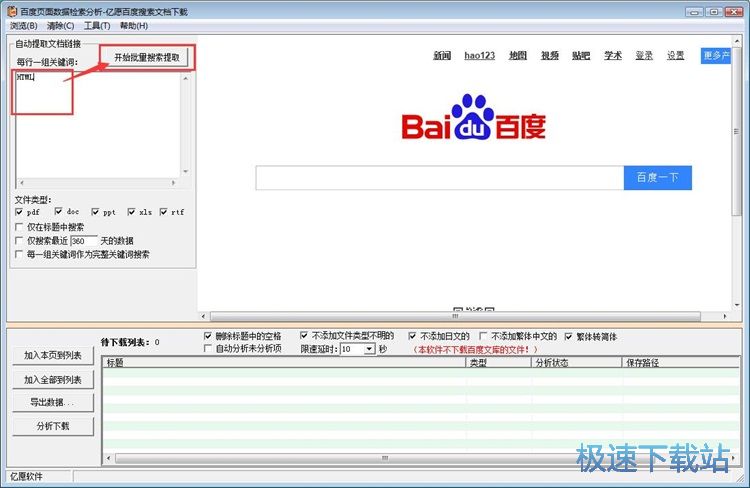
Task: Click the 百度一下 search button
Action: pos(658,178)
